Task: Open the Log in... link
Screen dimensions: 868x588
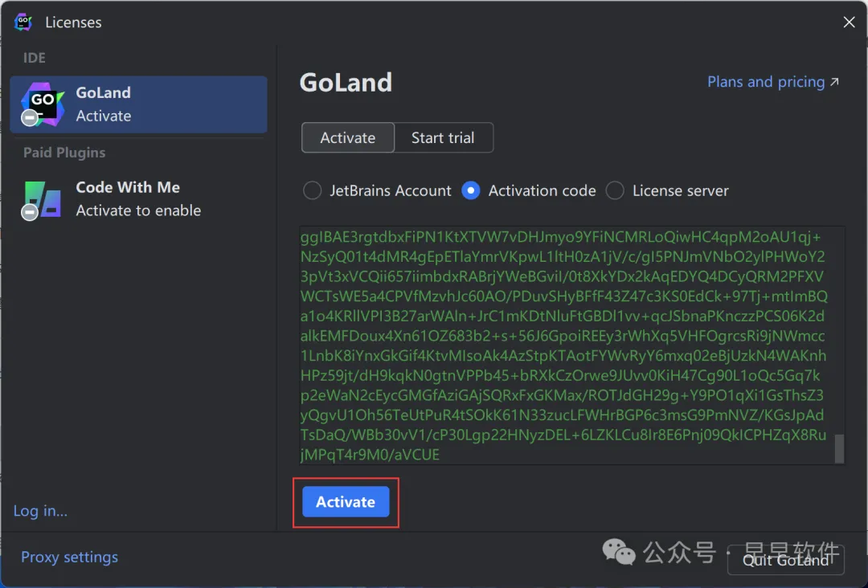Action: point(40,511)
